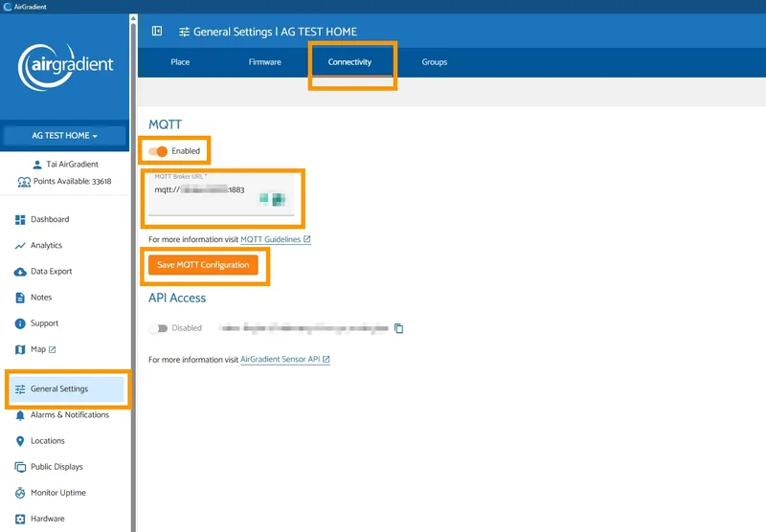Click Save MQTT Configuration button
Viewport: 766px width, 532px height.
[x=203, y=265]
